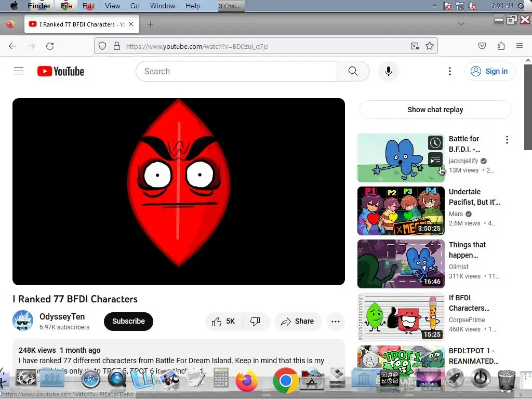Open a new tab with plus button

150,24
